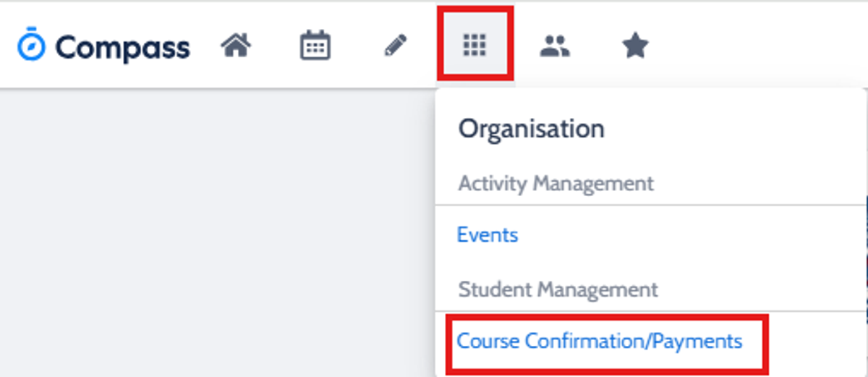The width and height of the screenshot is (868, 377).
Task: Choose Events under Activity Management
Action: 488,234
